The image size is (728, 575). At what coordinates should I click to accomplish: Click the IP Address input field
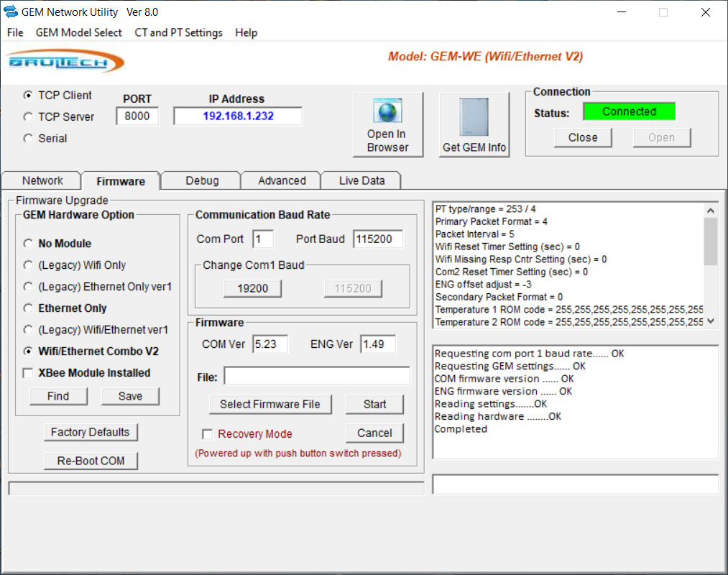[238, 116]
